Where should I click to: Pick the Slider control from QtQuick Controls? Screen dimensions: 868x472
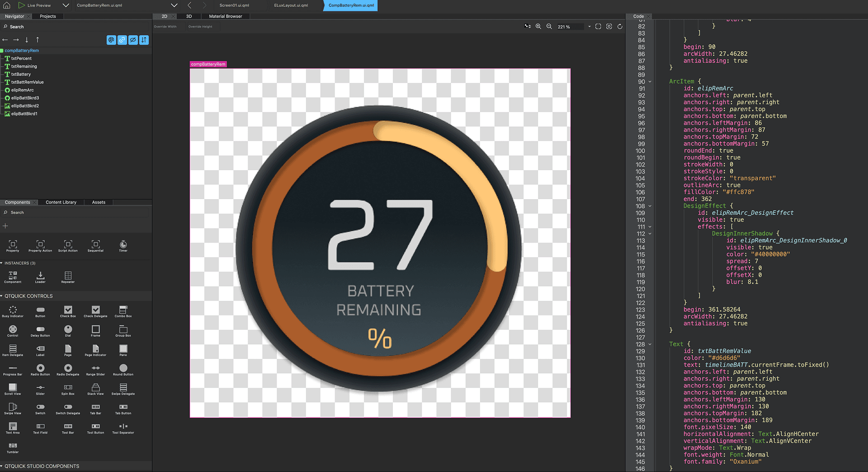point(40,387)
